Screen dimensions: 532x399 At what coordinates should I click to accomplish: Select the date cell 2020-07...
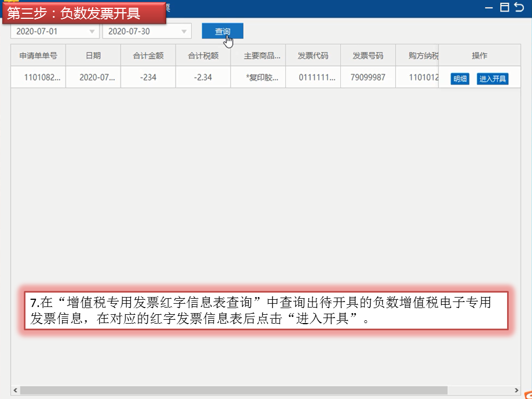pos(93,77)
